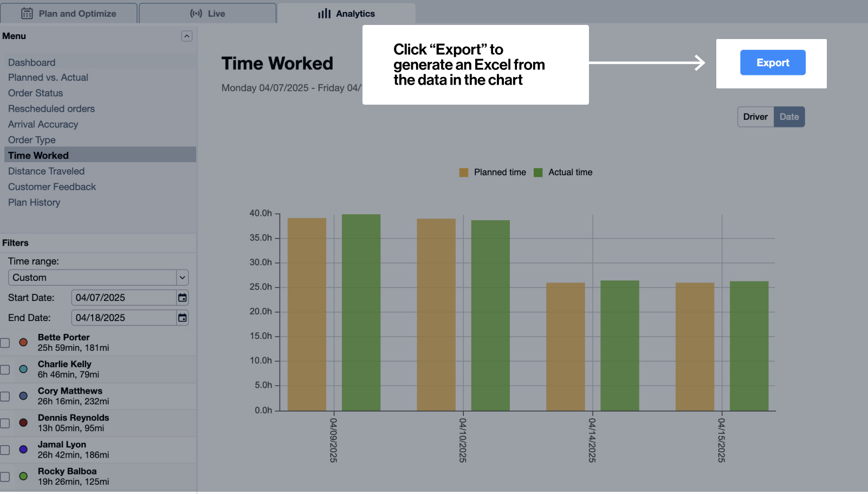Screen dimensions: 868x494
Task: Click the signal icon on the Live tab
Action: coord(195,13)
